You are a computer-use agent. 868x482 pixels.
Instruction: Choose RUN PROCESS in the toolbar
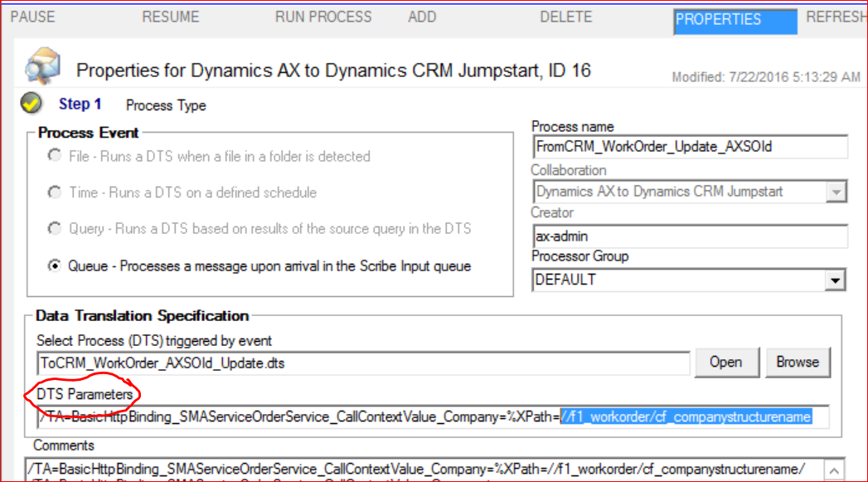(323, 17)
